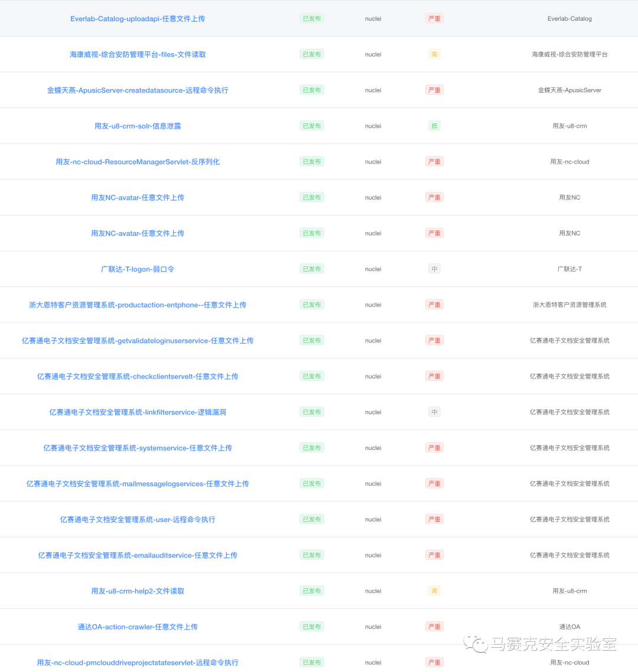
Task: Click 严重 tag in Everlab-Catalog-uploadapi row
Action: [434, 18]
